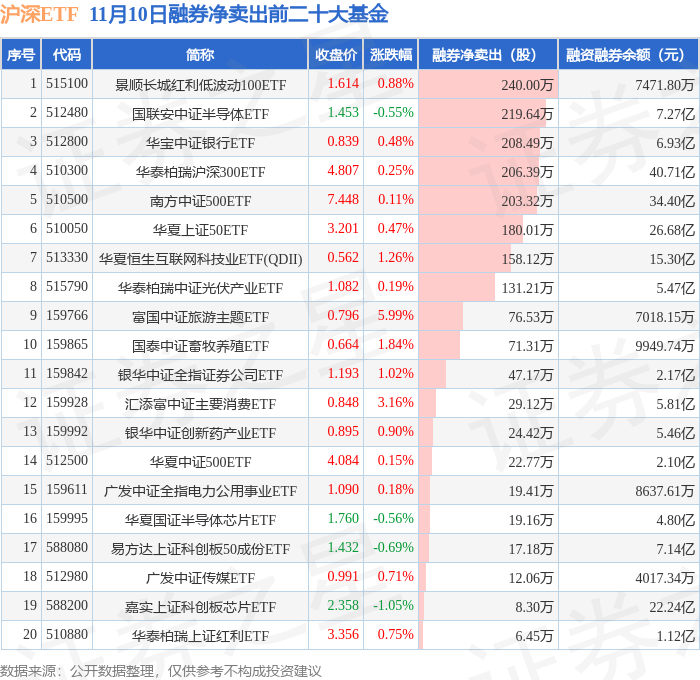The height and width of the screenshot is (680, 700).
Task: Click the 180.01万 value
Action: coord(527,230)
